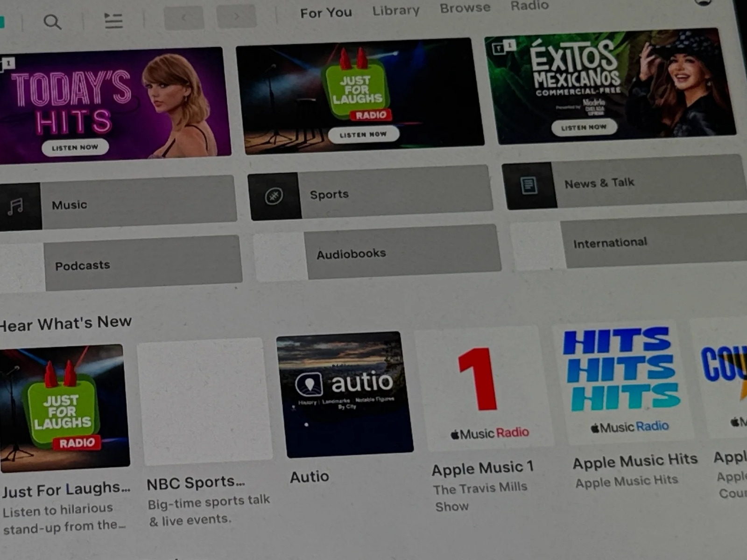Click Listen Now on Just For Laughs banner

click(x=363, y=134)
